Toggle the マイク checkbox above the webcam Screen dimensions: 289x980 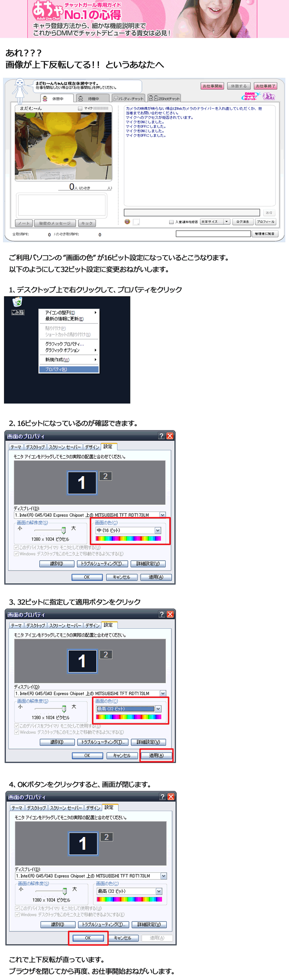coord(80,108)
